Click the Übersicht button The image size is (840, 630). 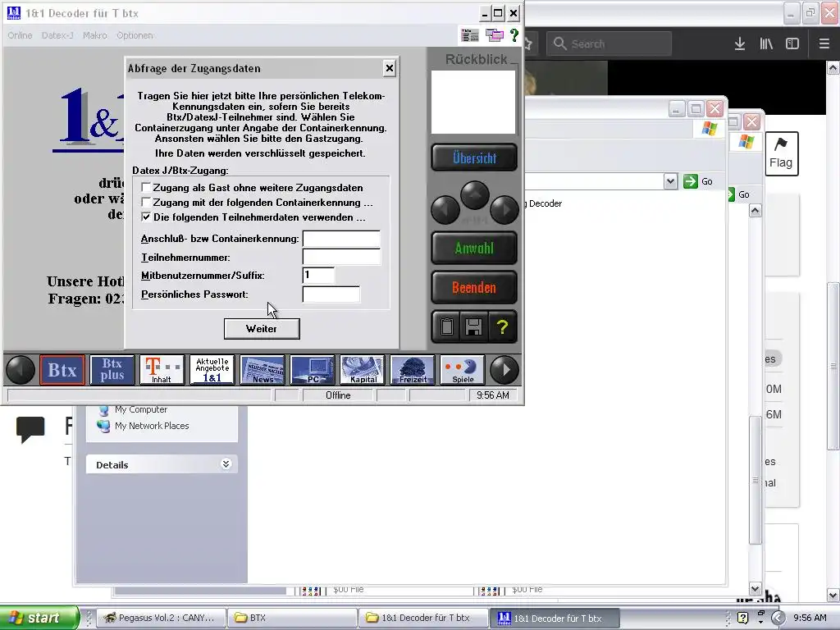(474, 158)
